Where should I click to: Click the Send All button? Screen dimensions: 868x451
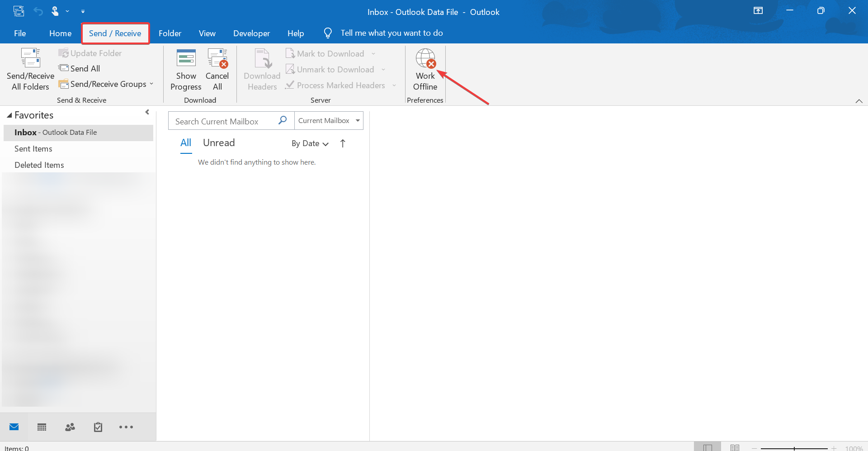pyautogui.click(x=80, y=68)
